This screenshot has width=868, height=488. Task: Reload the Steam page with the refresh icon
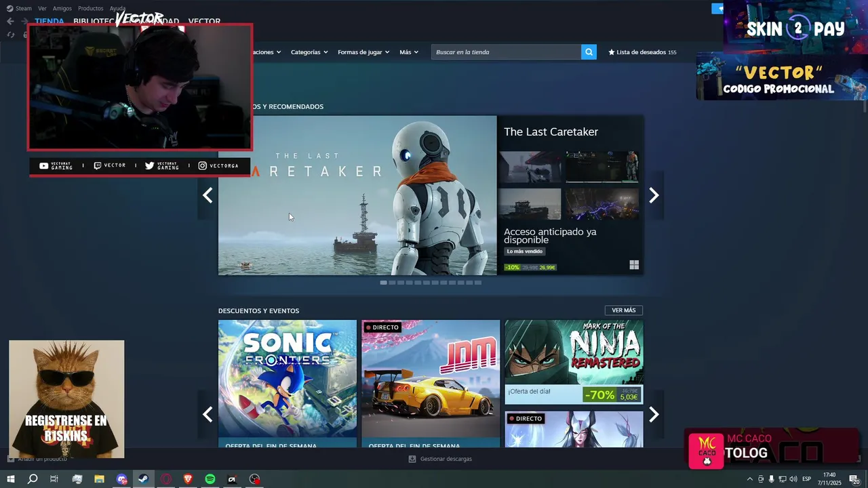tap(11, 35)
